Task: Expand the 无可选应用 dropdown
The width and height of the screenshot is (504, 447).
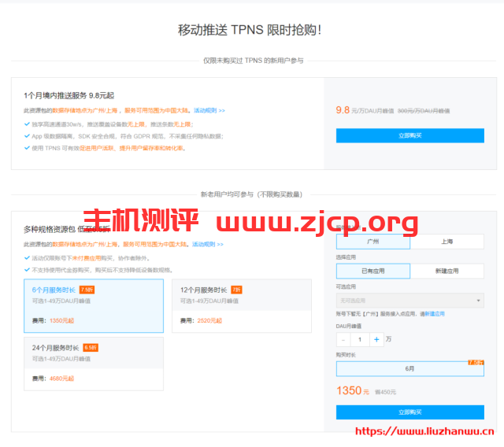Action: coord(409,301)
